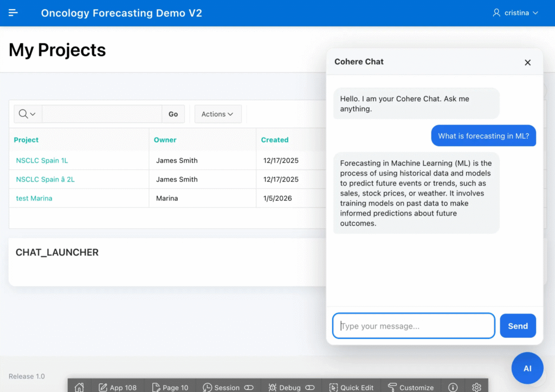Close the Cohere Chat panel

[527, 62]
